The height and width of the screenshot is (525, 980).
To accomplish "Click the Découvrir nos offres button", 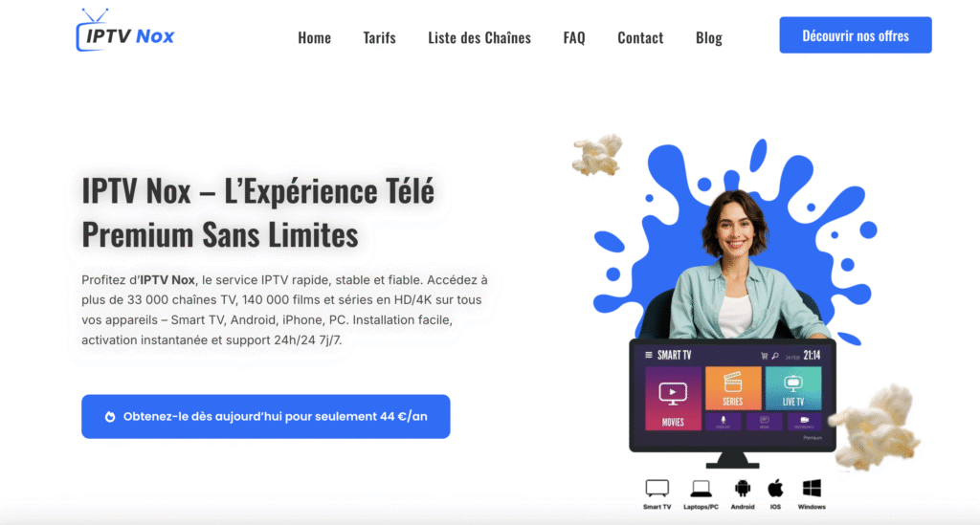I will 856,35.
